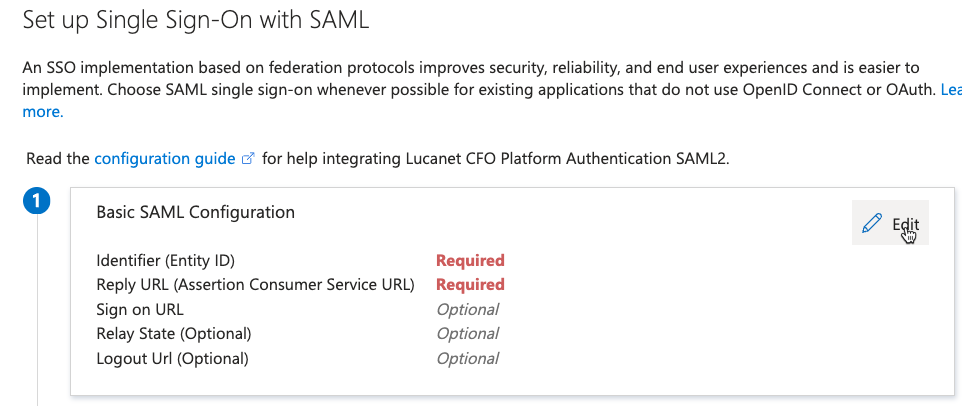
Task: Select the Identifier (Entity ID) label
Action: click(165, 261)
